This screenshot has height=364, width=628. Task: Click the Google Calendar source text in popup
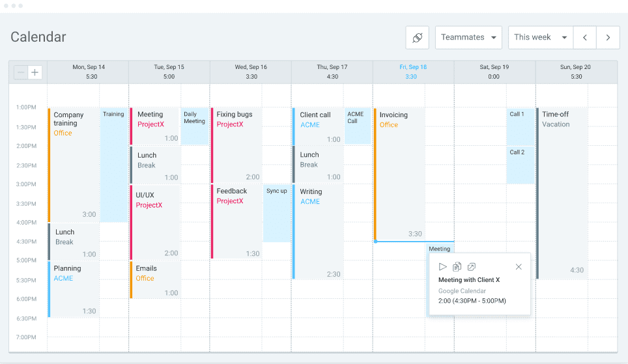[x=462, y=291]
